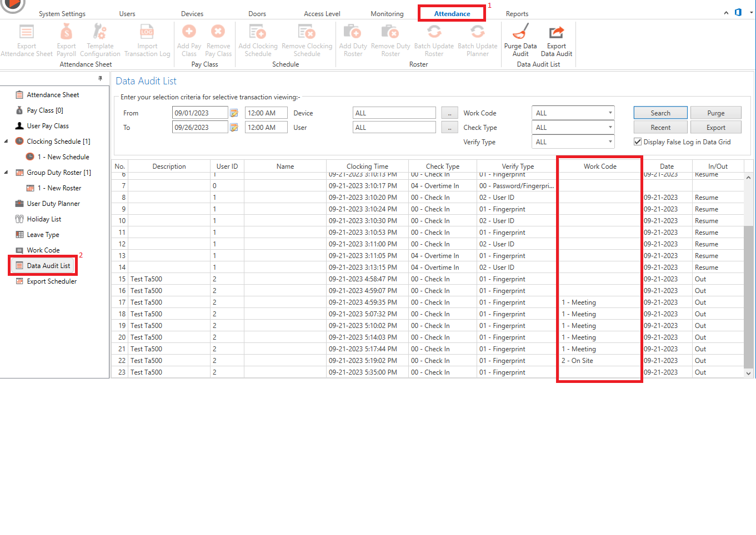
Task: Click the Remove Pay Class icon
Action: [x=218, y=32]
